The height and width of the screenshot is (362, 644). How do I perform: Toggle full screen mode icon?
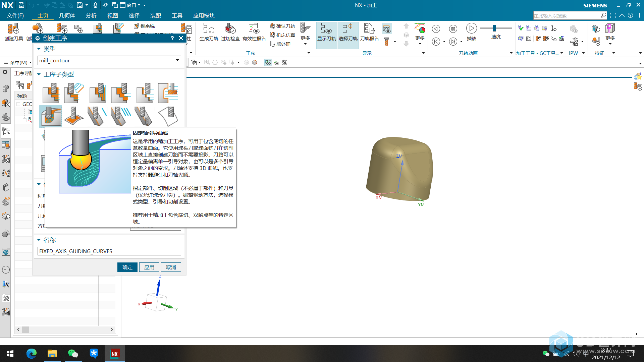pyautogui.click(x=613, y=15)
